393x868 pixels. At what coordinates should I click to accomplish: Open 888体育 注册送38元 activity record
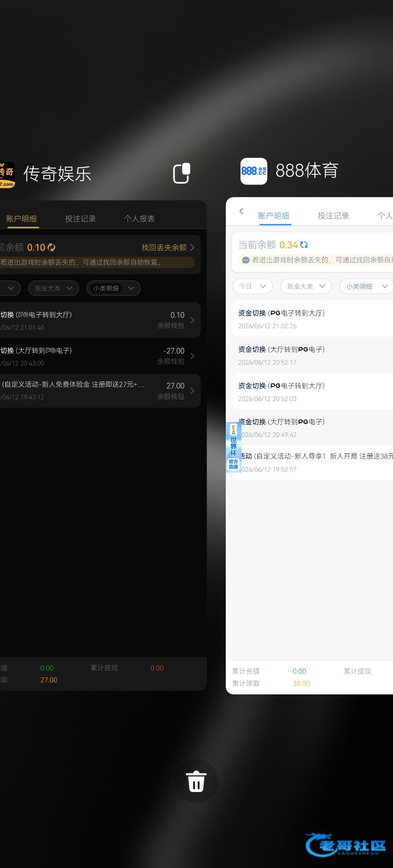[312, 462]
